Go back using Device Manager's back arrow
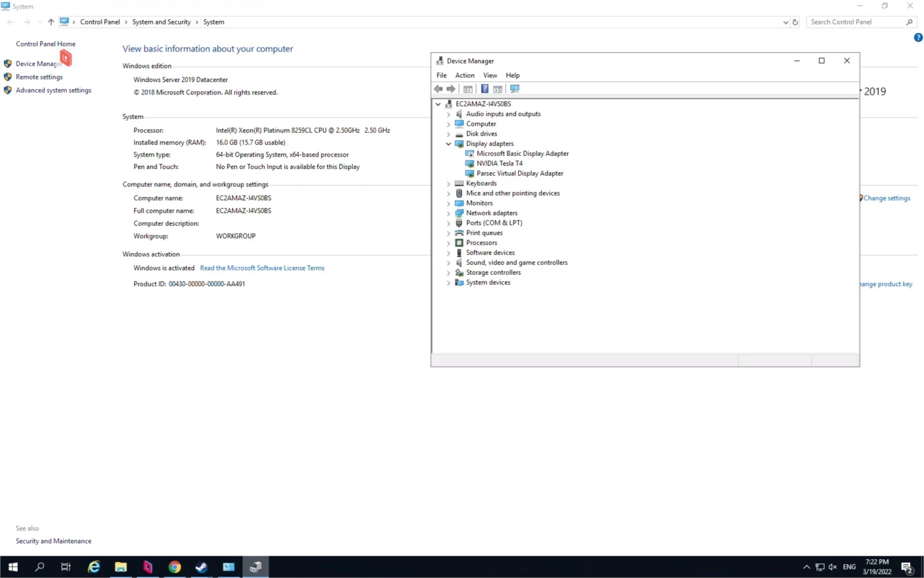The height and width of the screenshot is (578, 924). tap(438, 89)
